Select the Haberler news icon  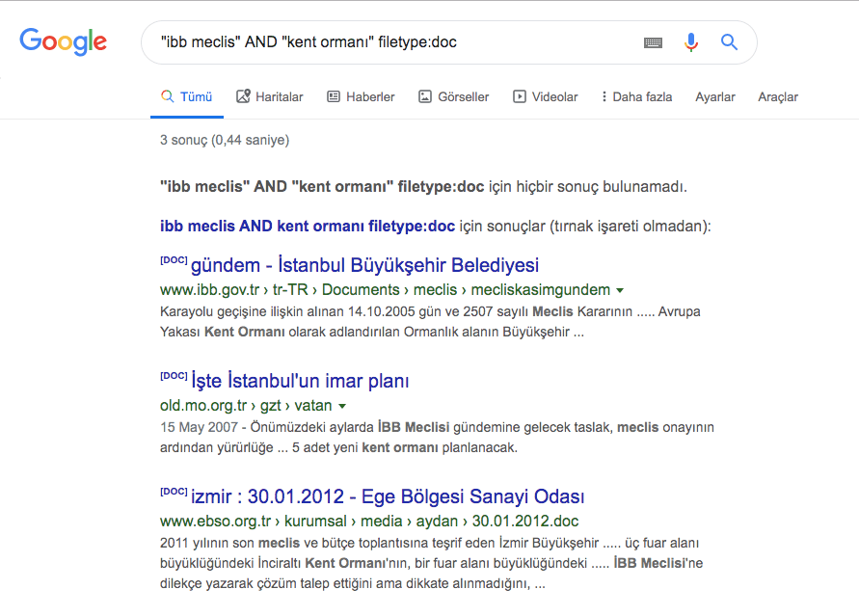pyautogui.click(x=333, y=97)
